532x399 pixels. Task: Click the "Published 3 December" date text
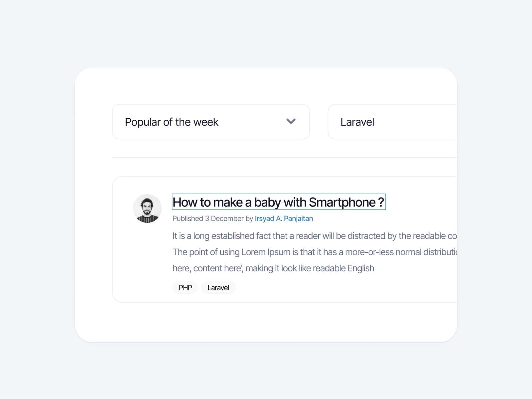[x=208, y=218]
